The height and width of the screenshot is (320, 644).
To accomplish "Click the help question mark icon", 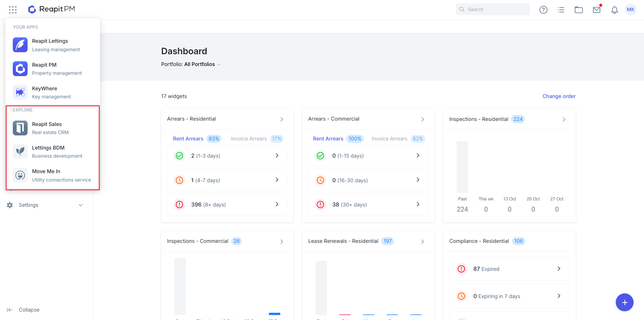I will (x=543, y=10).
